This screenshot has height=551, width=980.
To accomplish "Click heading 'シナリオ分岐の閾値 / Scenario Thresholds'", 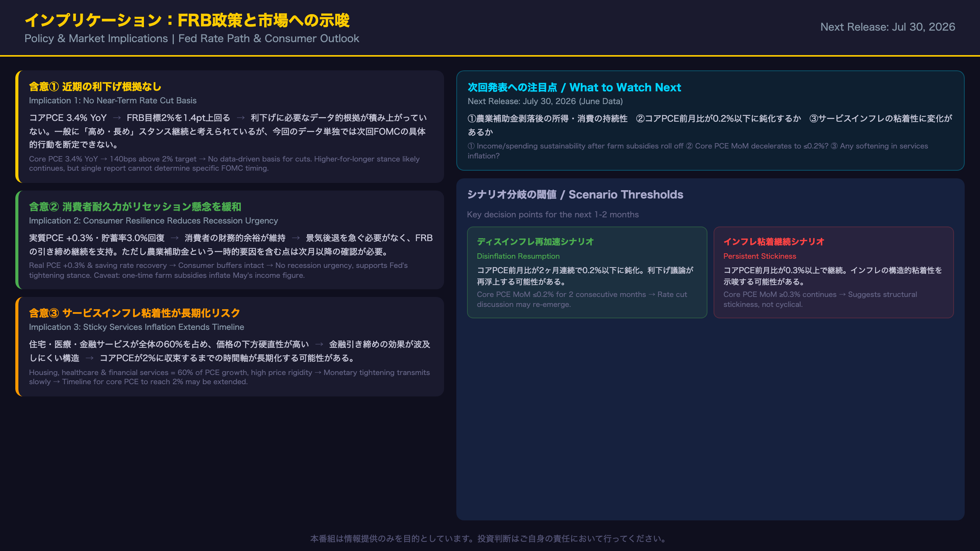I will [x=575, y=195].
